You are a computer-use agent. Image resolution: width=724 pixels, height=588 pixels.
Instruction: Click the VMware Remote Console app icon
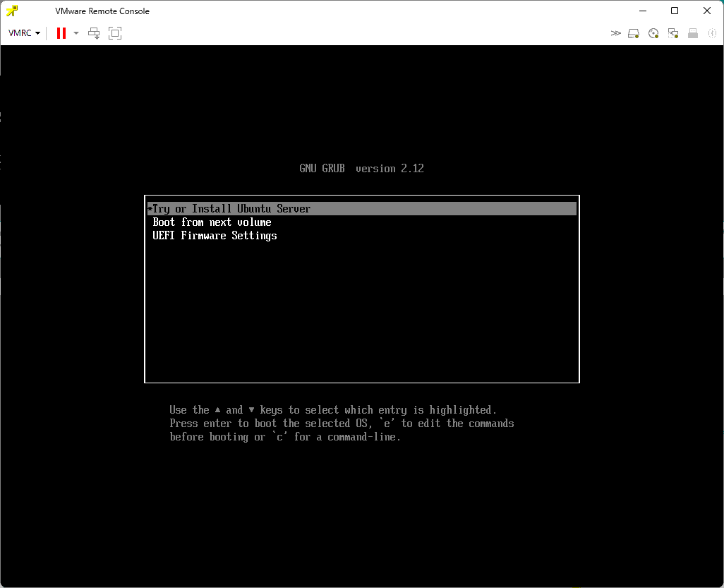(x=12, y=11)
